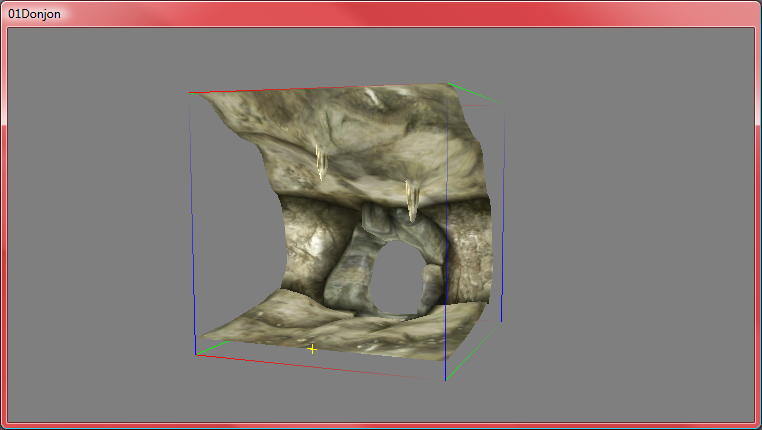Click empty gray viewport area right of model
The width and height of the screenshot is (762, 430).
(630, 220)
